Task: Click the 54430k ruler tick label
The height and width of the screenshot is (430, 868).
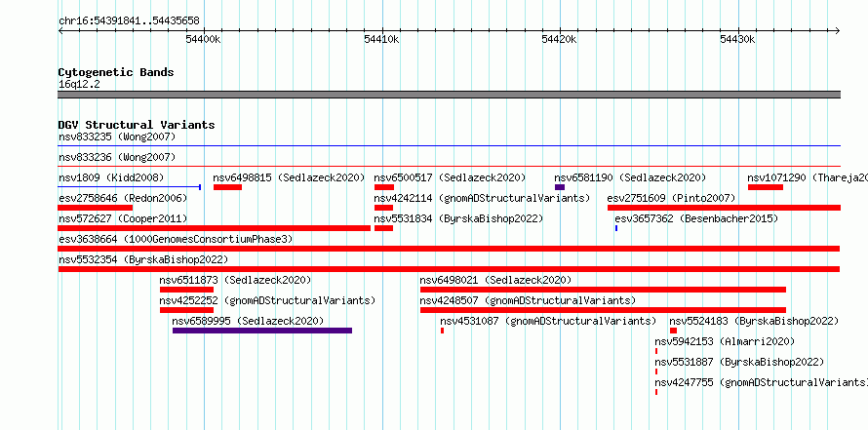Action: tap(737, 39)
